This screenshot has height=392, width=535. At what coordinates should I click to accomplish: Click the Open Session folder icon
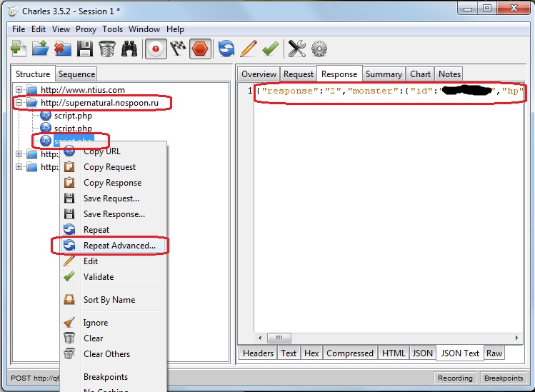click(x=40, y=49)
